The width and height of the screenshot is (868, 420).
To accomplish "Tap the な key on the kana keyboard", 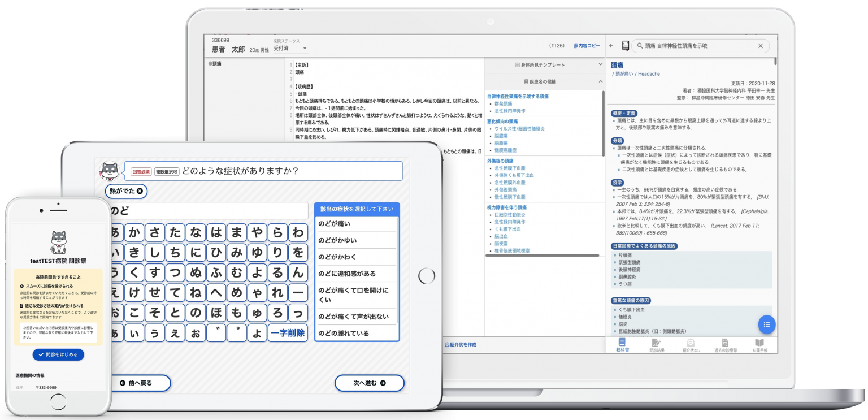I will [196, 232].
